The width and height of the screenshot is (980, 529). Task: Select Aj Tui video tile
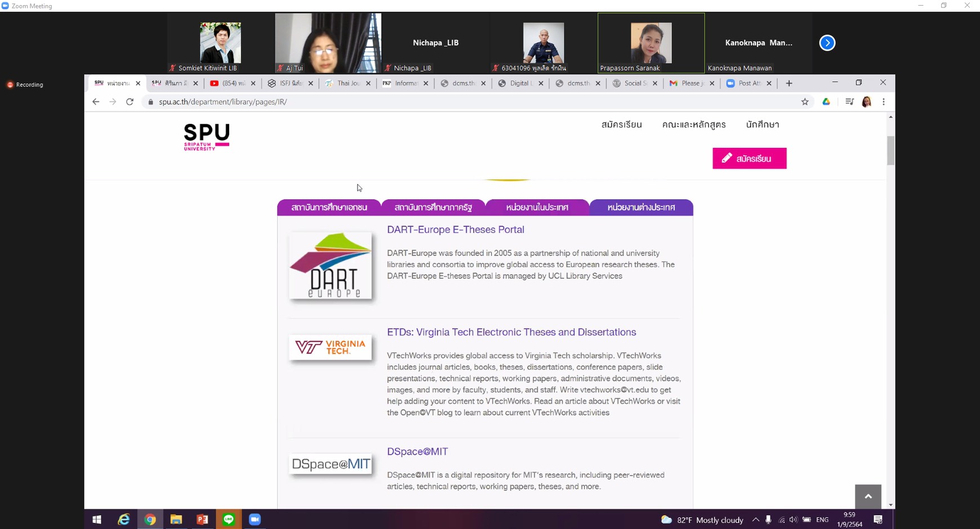pyautogui.click(x=328, y=43)
